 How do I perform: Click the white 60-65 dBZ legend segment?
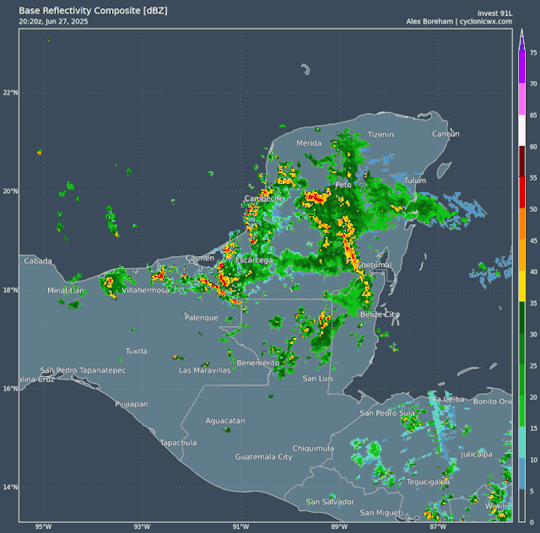(x=522, y=130)
